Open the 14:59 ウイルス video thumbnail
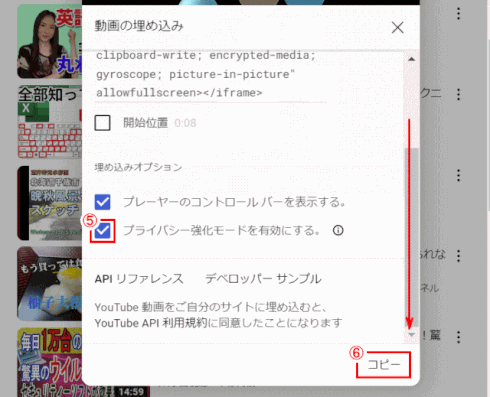This screenshot has height=397, width=490. [50, 362]
